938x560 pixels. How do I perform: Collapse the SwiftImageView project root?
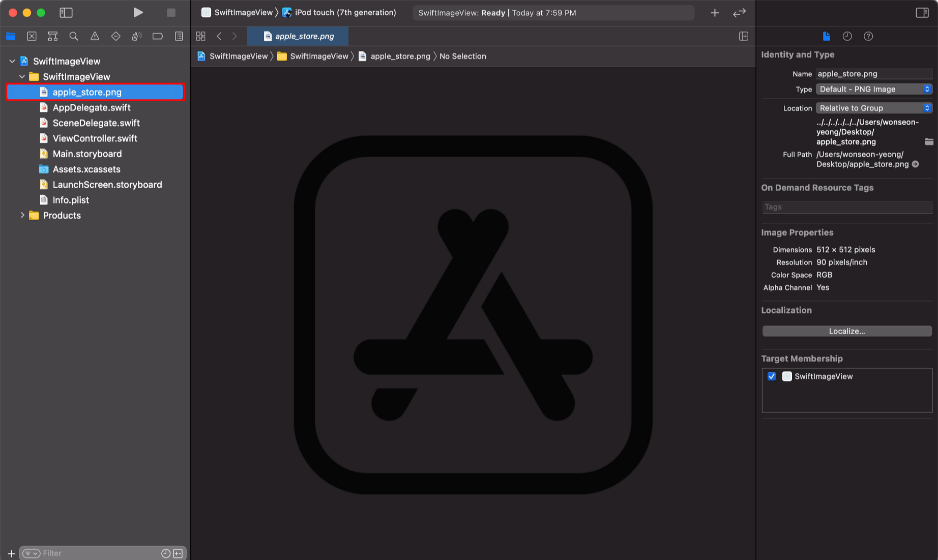[12, 61]
